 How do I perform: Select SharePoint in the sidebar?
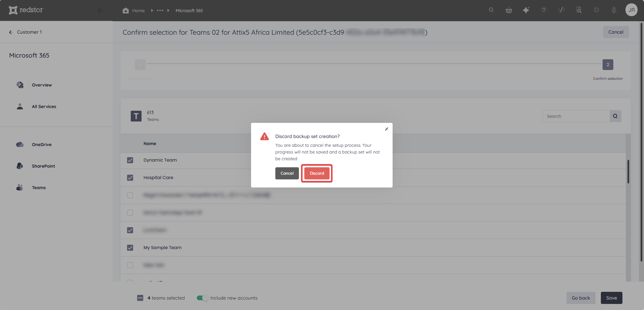43,166
